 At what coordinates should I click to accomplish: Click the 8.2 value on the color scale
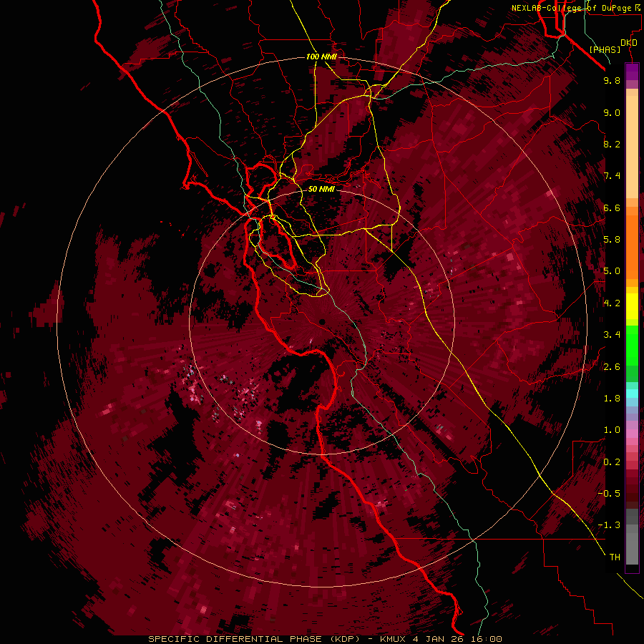click(612, 144)
